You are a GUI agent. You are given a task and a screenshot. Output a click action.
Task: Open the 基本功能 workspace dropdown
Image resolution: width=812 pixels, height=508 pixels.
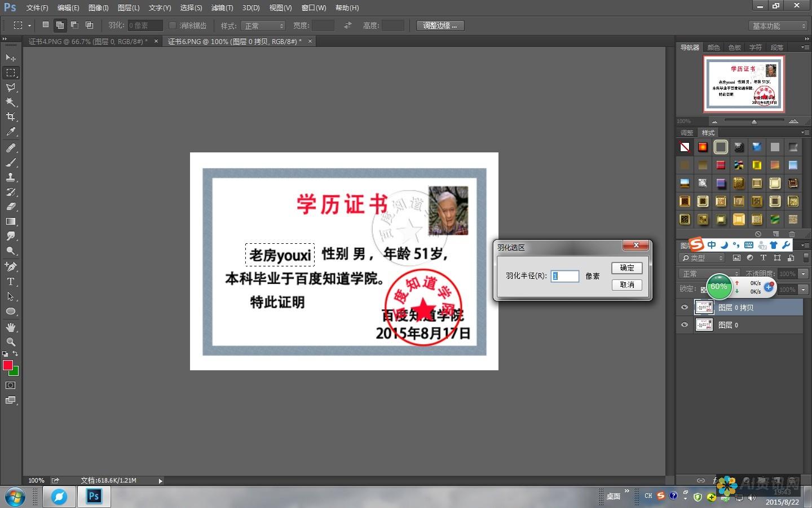779,26
